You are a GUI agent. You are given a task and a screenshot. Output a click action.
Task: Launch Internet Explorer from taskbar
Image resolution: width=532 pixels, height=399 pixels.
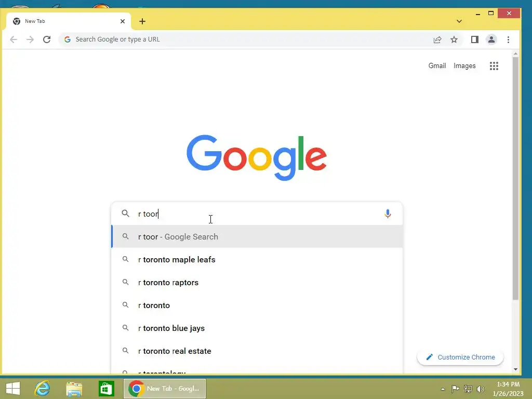[42, 389]
